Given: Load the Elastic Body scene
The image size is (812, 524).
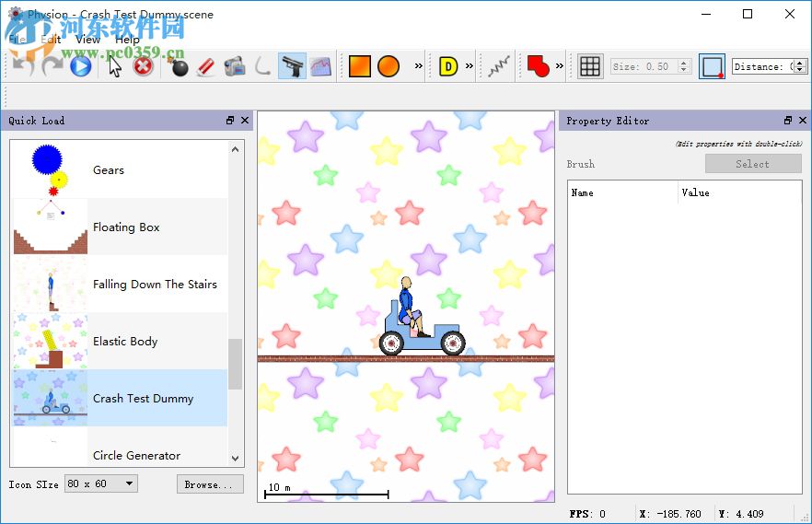Looking at the screenshot, I should (120, 341).
